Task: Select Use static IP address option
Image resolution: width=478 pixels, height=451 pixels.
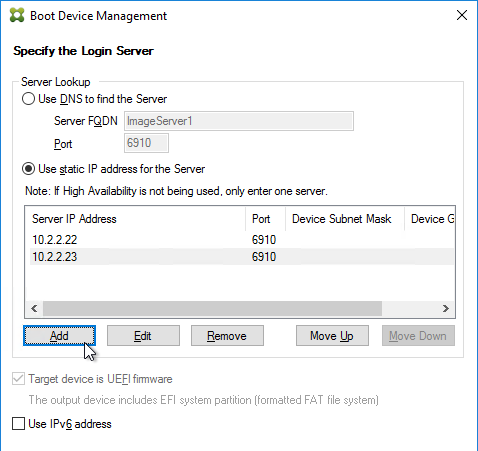Action: [28, 169]
